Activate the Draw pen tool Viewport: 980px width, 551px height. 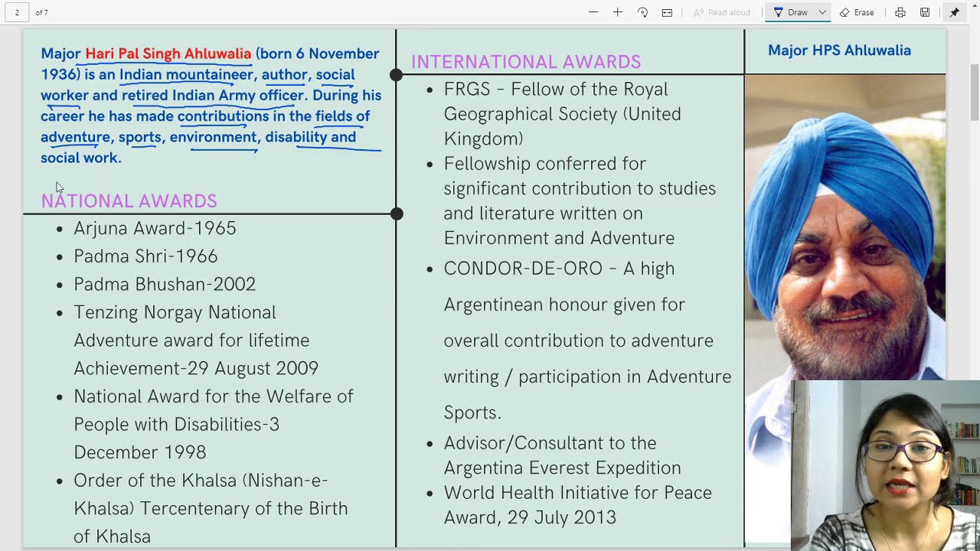coord(790,12)
